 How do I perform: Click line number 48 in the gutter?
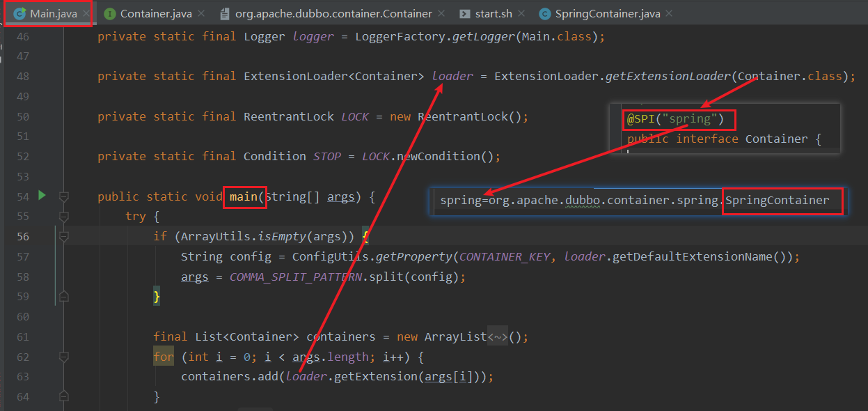pos(22,76)
